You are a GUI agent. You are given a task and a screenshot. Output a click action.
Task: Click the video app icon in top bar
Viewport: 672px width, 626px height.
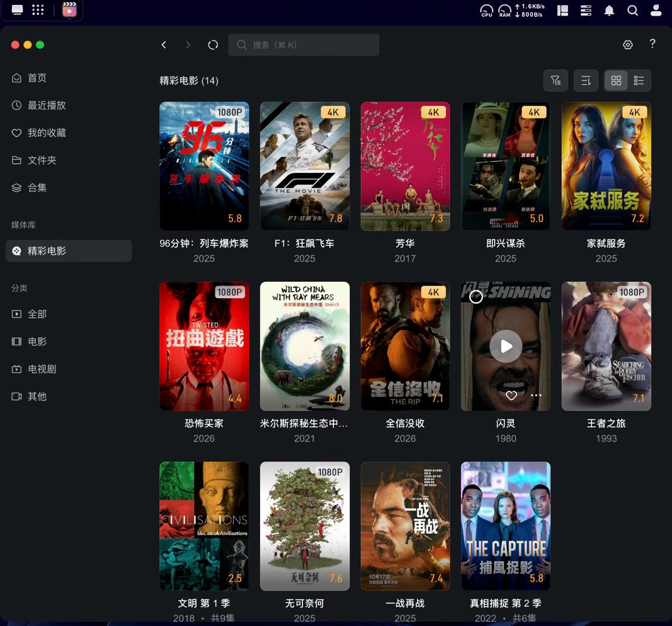point(70,9)
